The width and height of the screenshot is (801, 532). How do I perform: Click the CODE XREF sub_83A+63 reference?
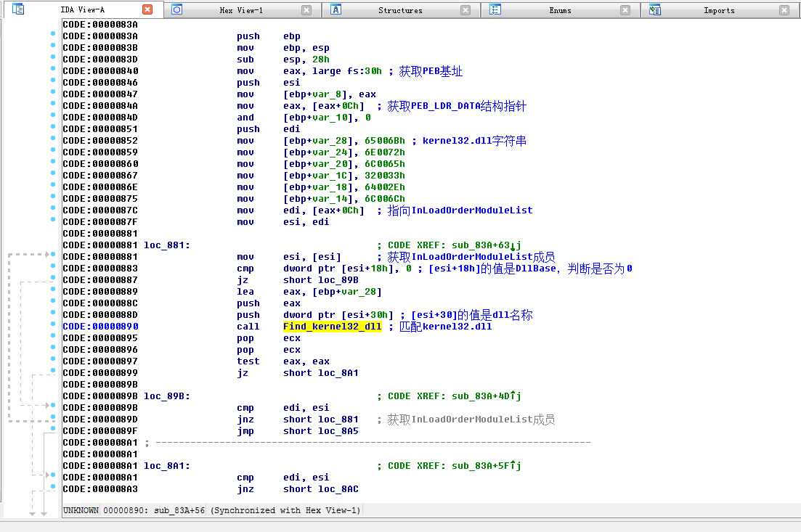click(x=487, y=245)
